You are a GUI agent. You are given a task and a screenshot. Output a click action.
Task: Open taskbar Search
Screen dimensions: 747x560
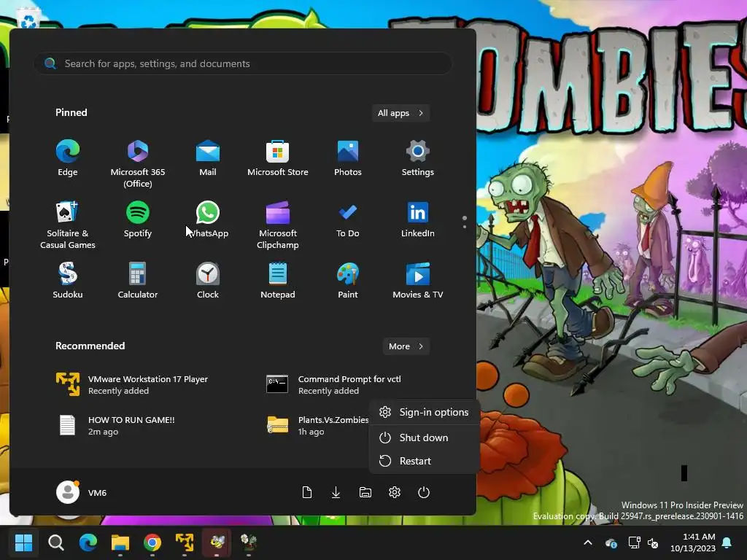click(x=55, y=542)
